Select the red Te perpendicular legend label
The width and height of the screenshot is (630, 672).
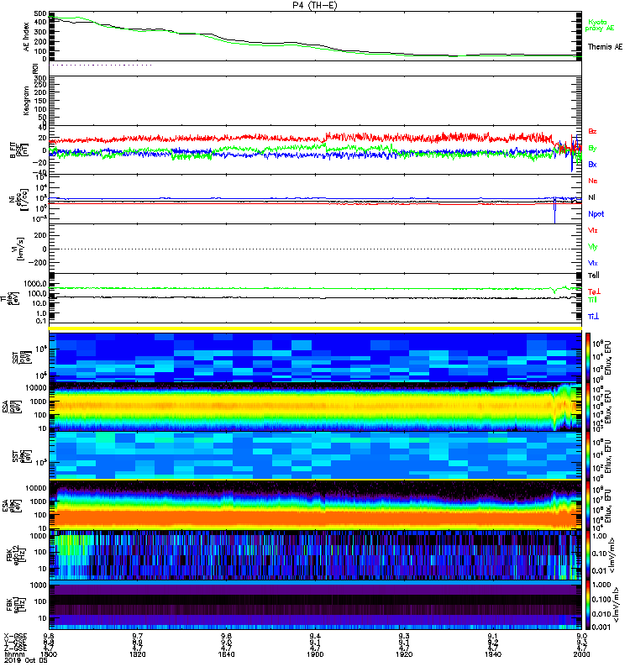click(x=594, y=291)
